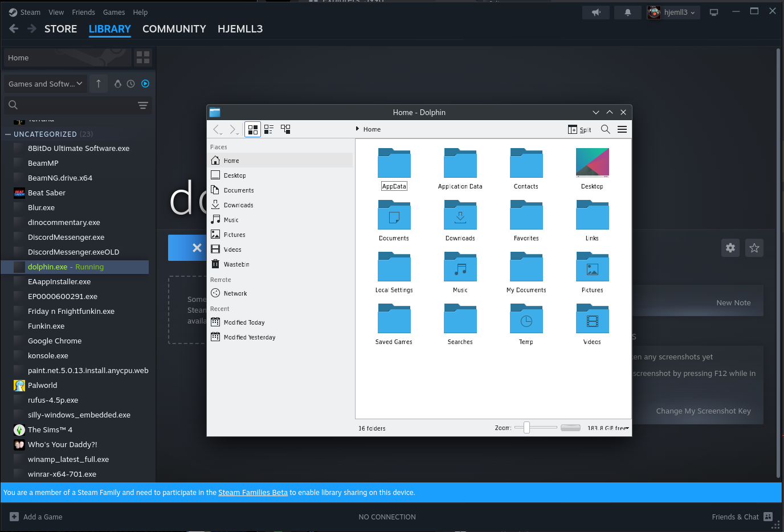This screenshot has width=784, height=532.
Task: Expand Games and Software filter dropdown
Action: [x=46, y=84]
